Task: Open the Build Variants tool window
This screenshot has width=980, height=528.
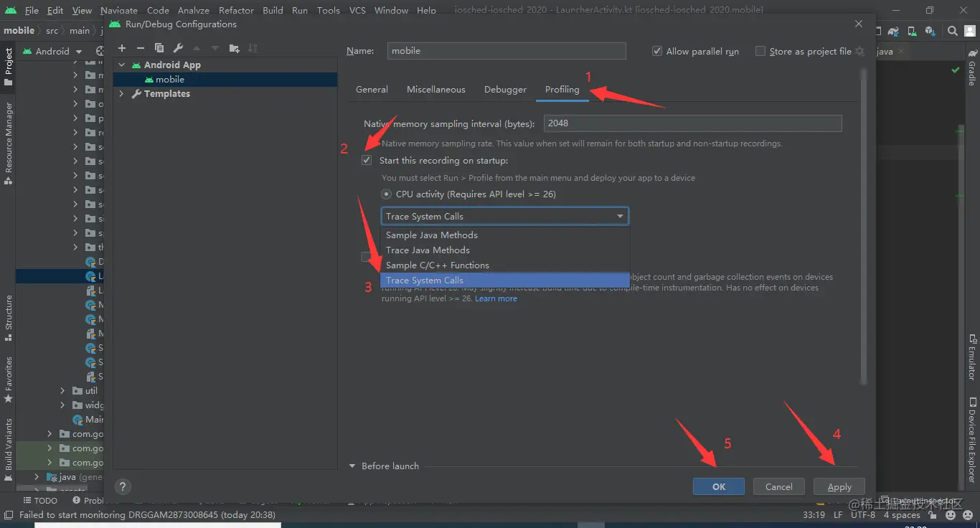Action: (8, 449)
